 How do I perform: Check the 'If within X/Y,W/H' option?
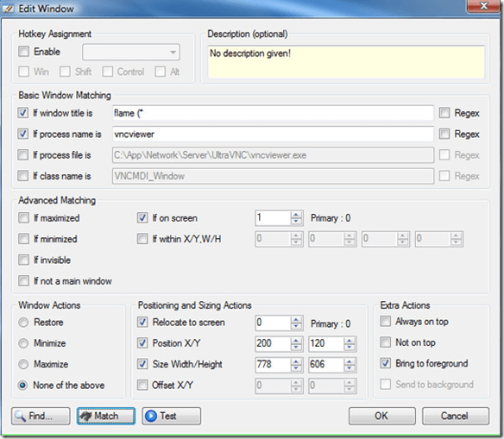click(x=142, y=239)
